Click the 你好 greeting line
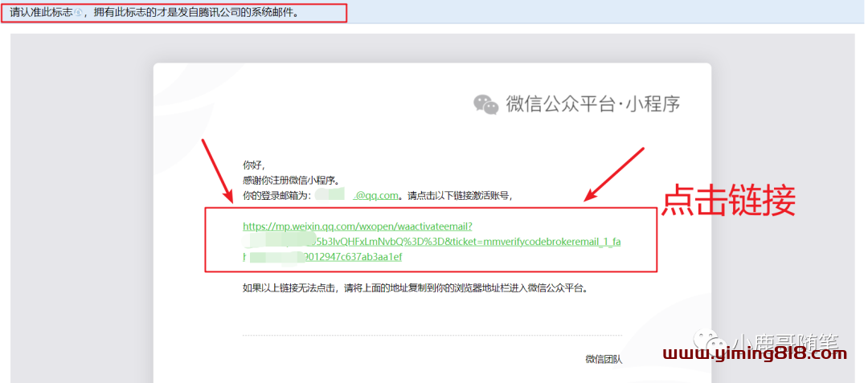Image resolution: width=868 pixels, height=383 pixels. [x=253, y=165]
